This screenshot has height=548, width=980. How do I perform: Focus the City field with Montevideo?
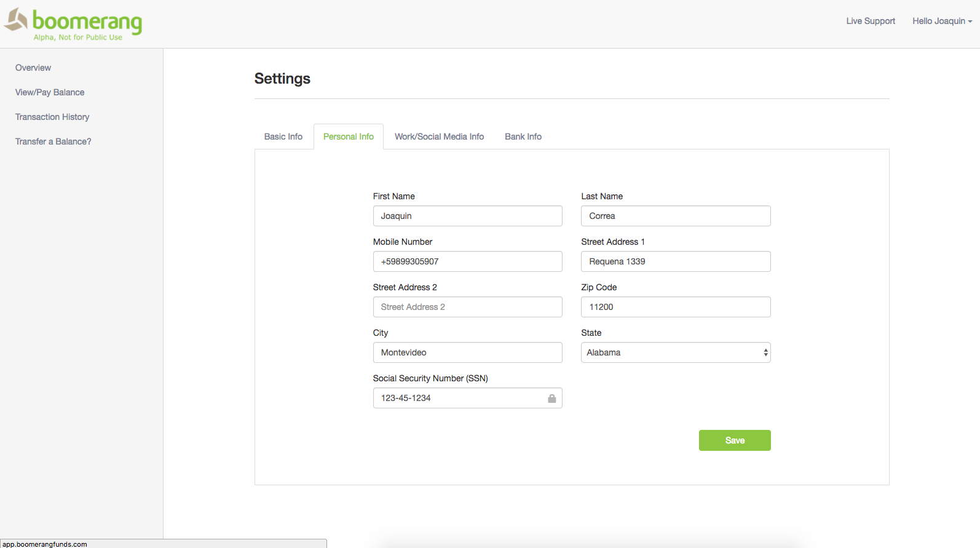pos(467,352)
